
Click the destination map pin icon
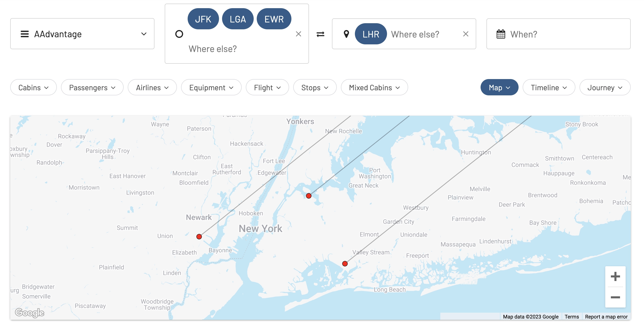(x=346, y=34)
